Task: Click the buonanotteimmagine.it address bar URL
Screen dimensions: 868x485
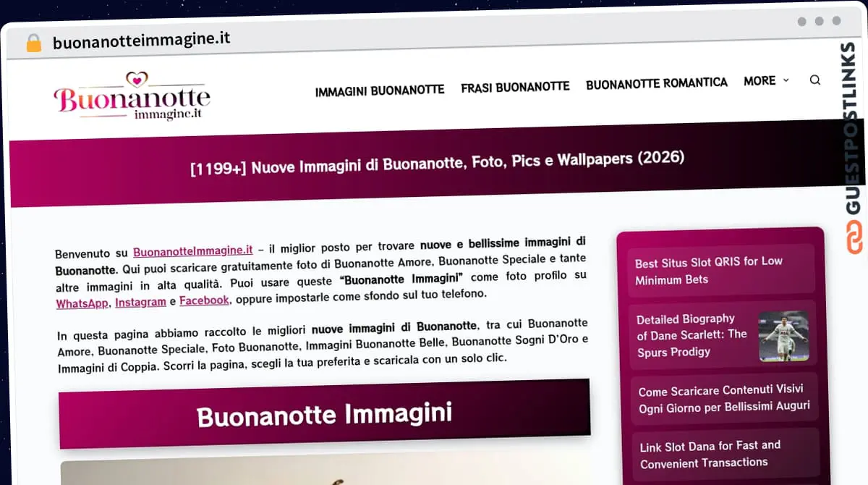Action: pyautogui.click(x=142, y=41)
